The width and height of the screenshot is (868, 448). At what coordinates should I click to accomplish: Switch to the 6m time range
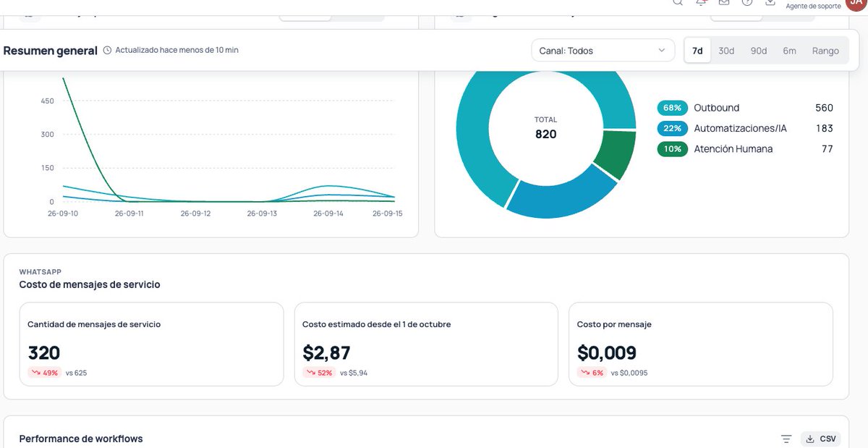(789, 51)
